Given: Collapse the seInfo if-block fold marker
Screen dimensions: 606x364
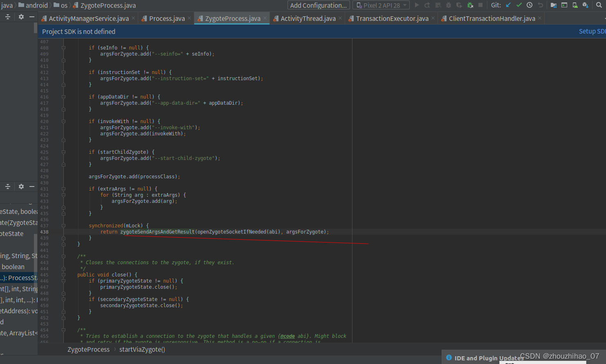Looking at the screenshot, I should coord(63,48).
